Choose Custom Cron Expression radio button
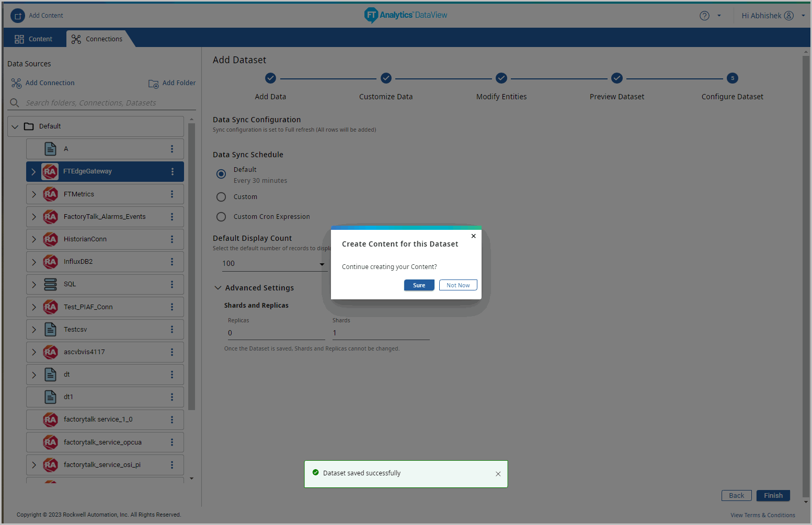 (221, 217)
